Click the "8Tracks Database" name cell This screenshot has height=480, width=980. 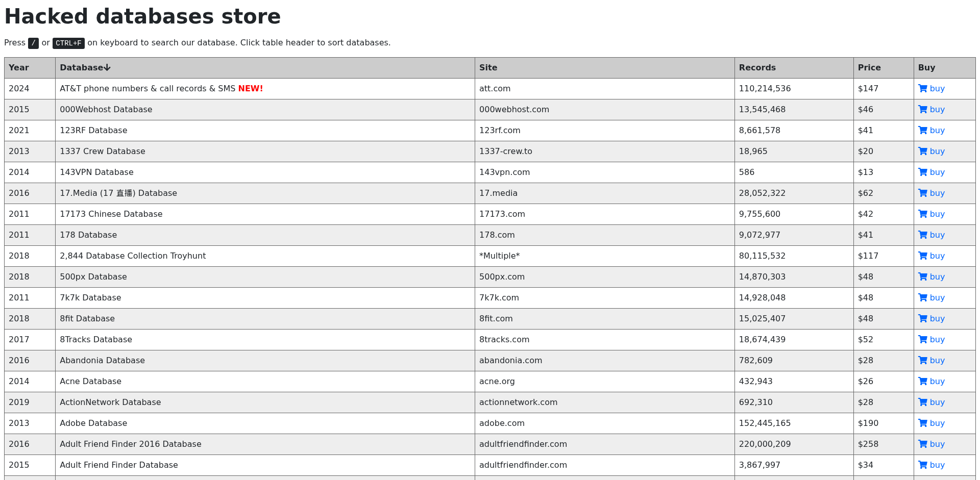(x=265, y=340)
